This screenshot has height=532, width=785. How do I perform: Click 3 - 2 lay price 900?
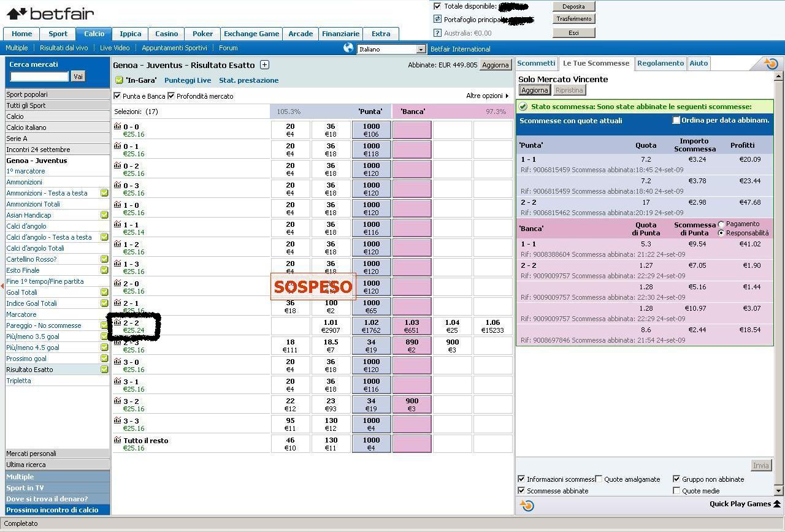412,405
